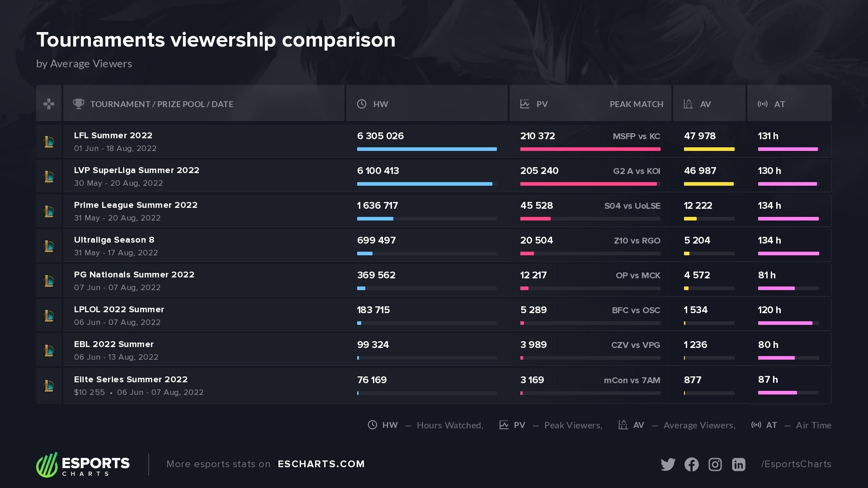Click the Facebook icon in footer
The width and height of the screenshot is (868, 488).
[x=691, y=465]
